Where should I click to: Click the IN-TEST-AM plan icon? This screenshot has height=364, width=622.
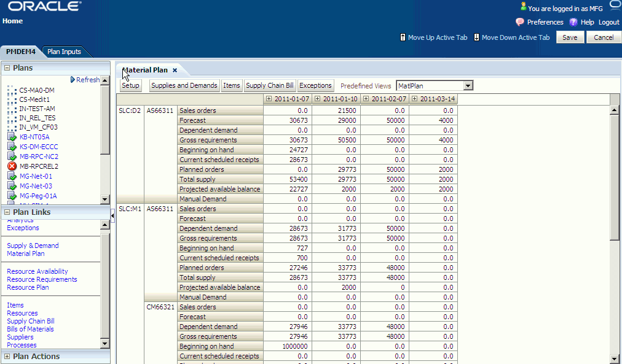12,109
